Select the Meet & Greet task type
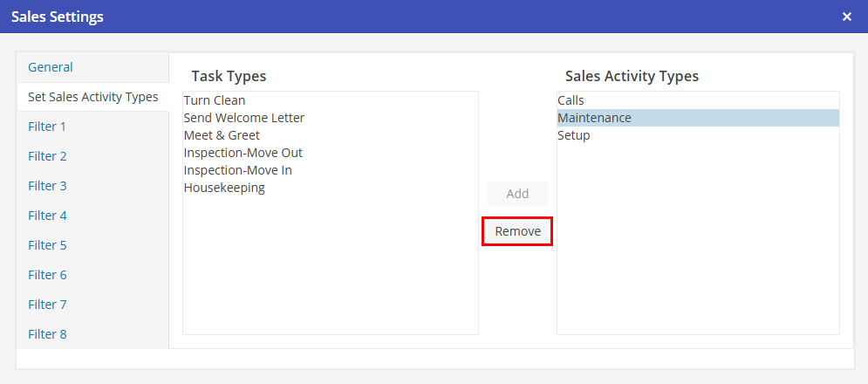 [222, 135]
